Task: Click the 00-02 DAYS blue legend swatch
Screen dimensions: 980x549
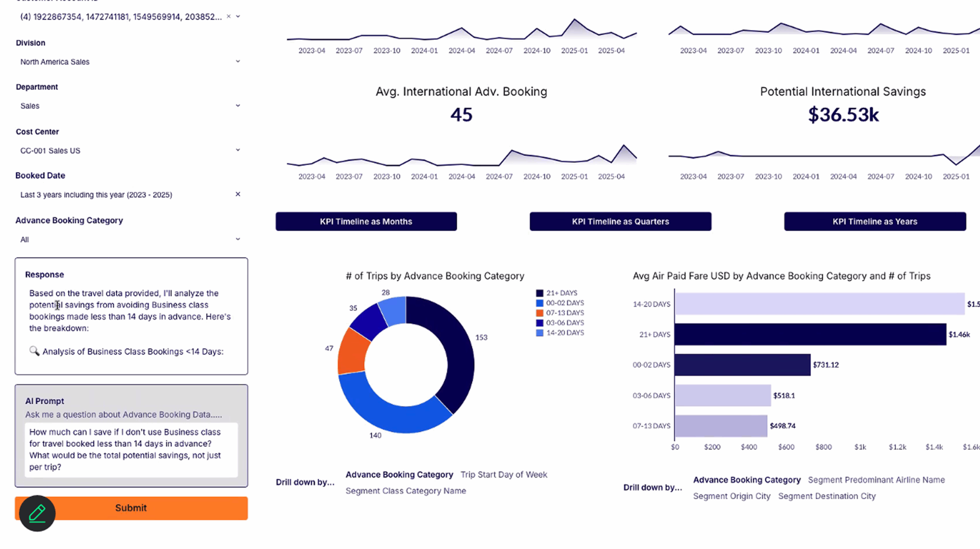Action: (539, 303)
